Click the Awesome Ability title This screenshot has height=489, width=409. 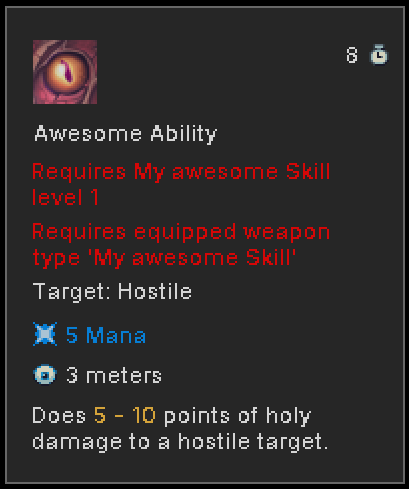click(126, 134)
